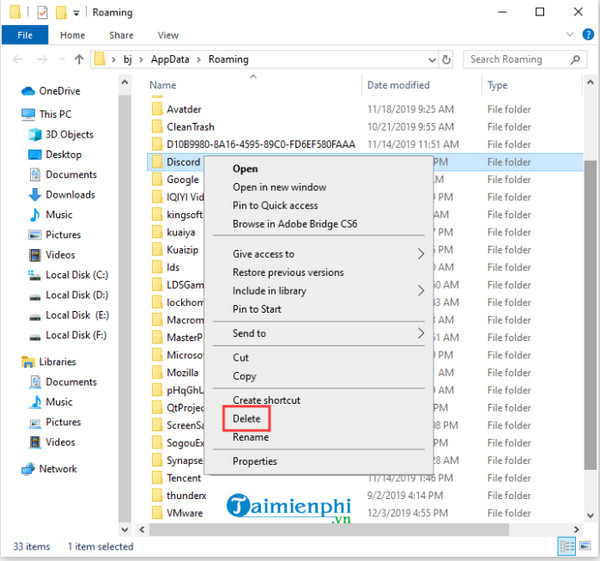Open the View ribbon tab

click(168, 35)
